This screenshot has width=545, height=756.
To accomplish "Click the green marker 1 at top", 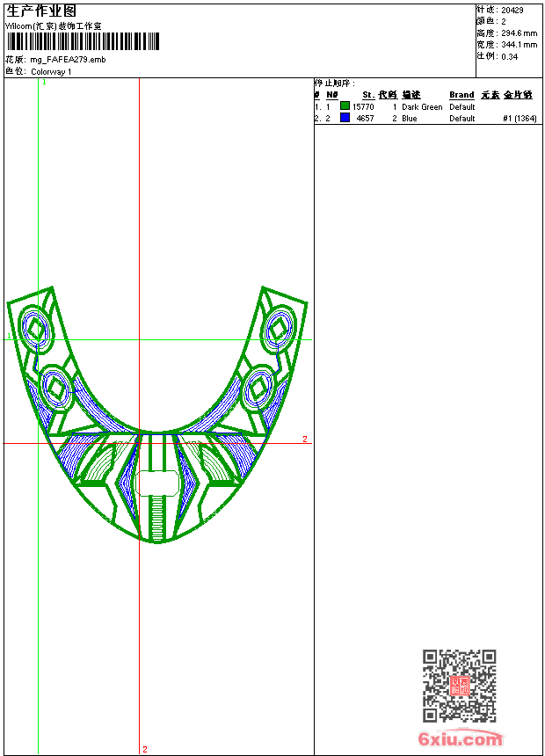I will point(44,82).
